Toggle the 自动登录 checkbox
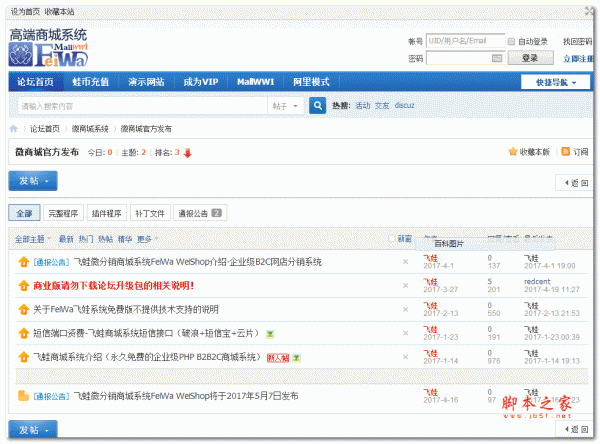 coord(511,41)
